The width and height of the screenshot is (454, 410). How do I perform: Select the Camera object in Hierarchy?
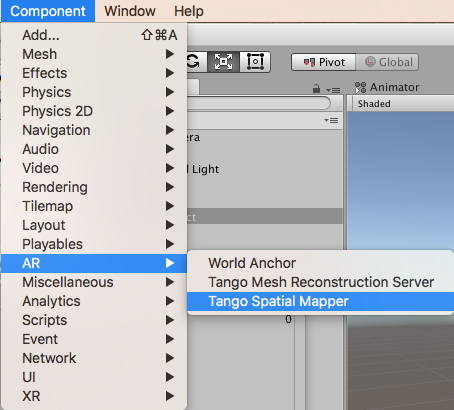[265, 137]
